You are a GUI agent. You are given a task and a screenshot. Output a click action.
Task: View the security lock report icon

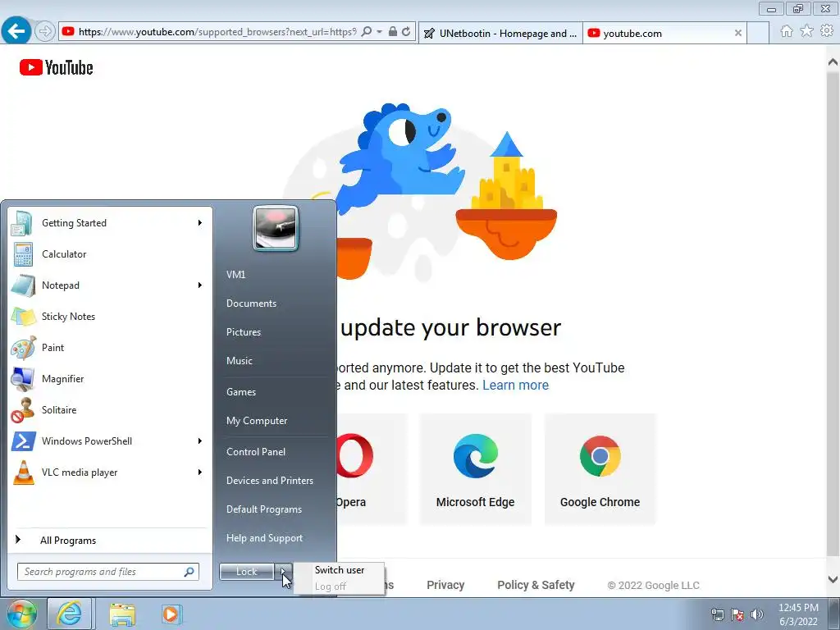393,32
